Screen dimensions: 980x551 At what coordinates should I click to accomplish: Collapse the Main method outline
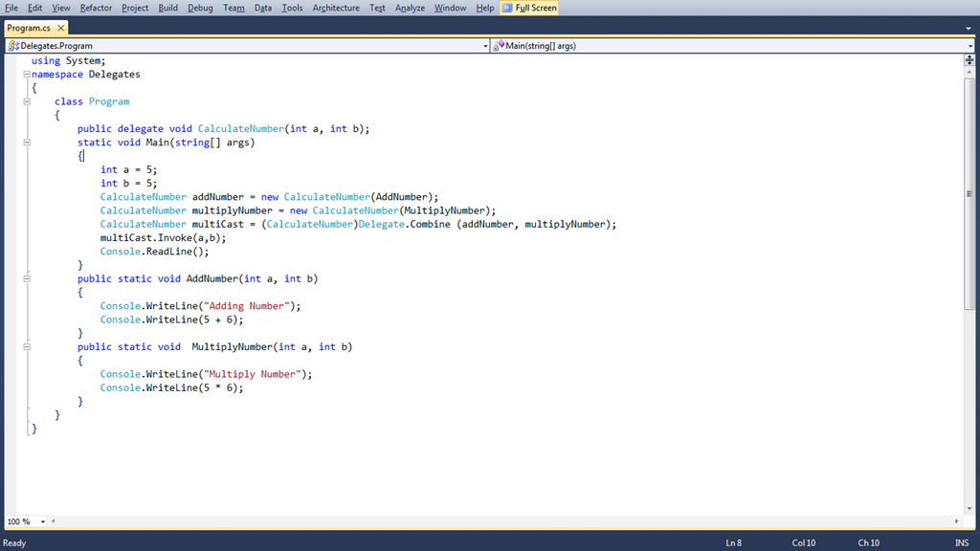[x=27, y=143]
